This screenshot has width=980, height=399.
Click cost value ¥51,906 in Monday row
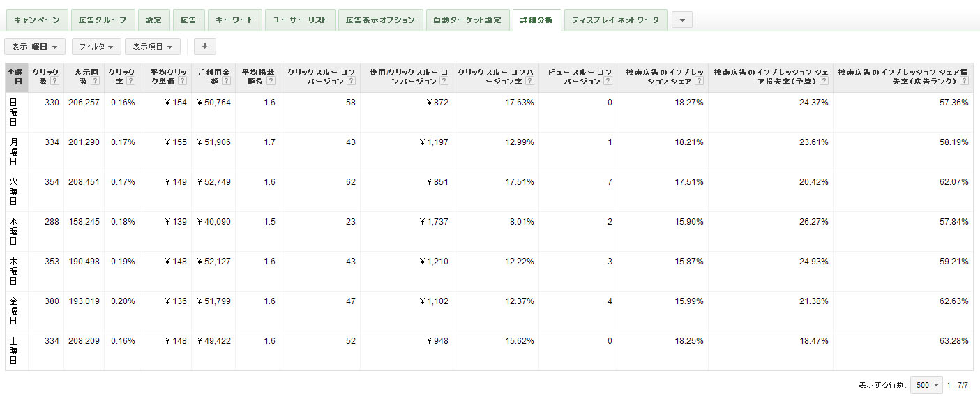coord(213,142)
